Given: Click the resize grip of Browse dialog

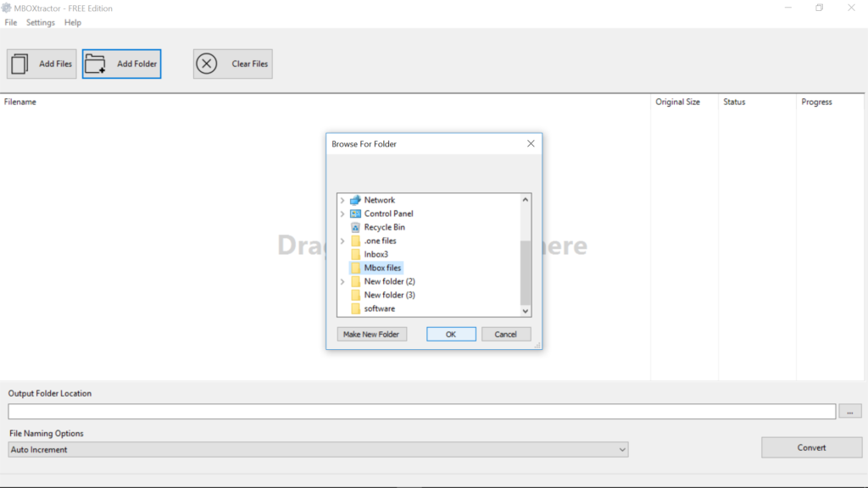Looking at the screenshot, I should 537,346.
